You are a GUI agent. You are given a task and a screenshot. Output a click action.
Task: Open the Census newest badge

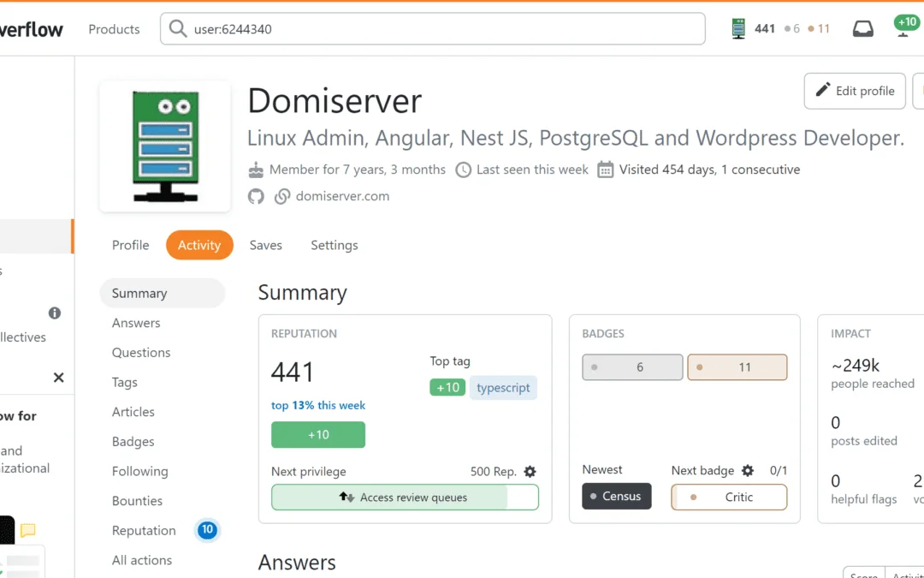coord(616,497)
